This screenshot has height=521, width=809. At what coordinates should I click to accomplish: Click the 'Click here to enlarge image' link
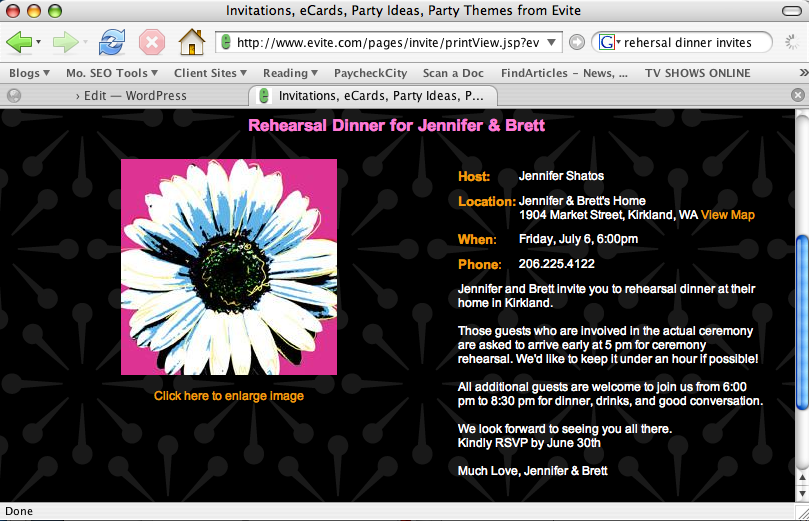[229, 396]
